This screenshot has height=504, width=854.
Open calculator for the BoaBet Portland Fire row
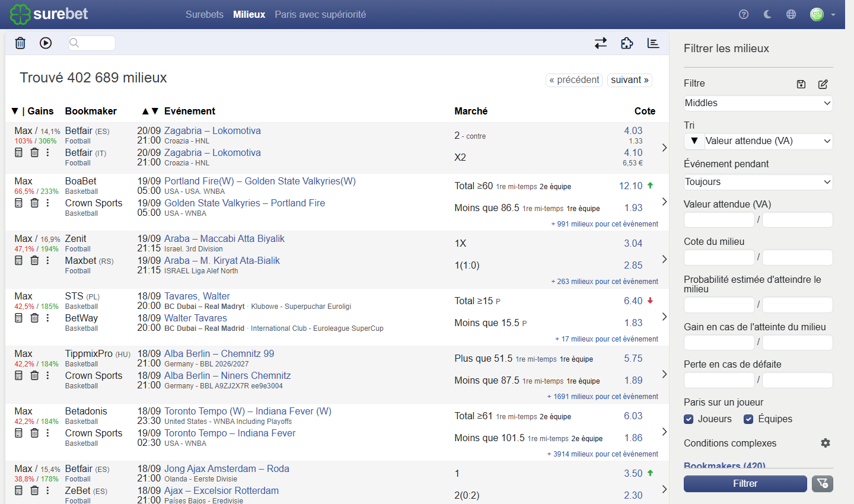pos(18,203)
